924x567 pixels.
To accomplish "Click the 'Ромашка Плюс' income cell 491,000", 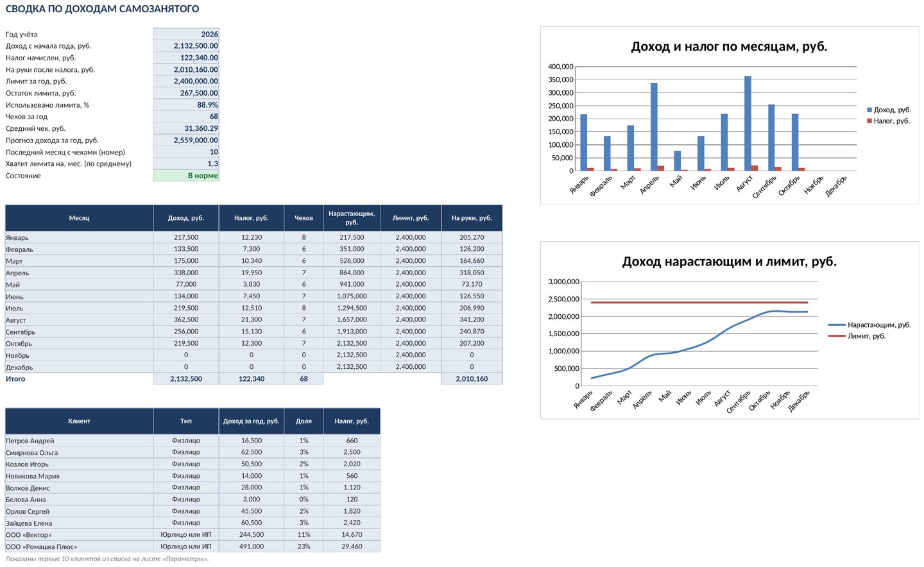I will point(252,546).
